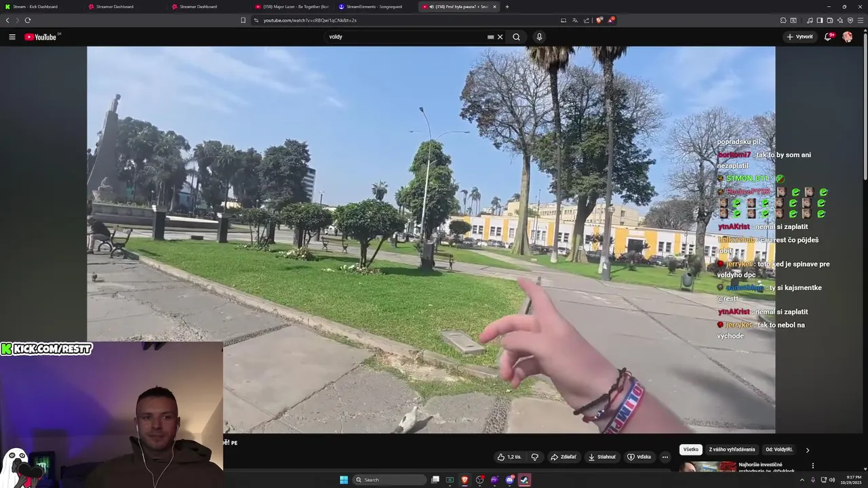
Task: Go back with browser back arrow
Action: pyautogui.click(x=7, y=20)
